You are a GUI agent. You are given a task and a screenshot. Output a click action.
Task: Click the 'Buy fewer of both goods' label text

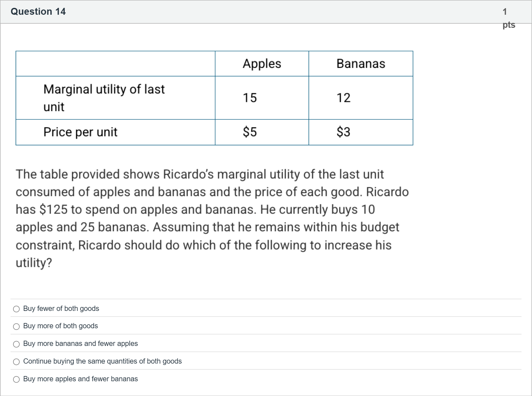[x=61, y=309]
